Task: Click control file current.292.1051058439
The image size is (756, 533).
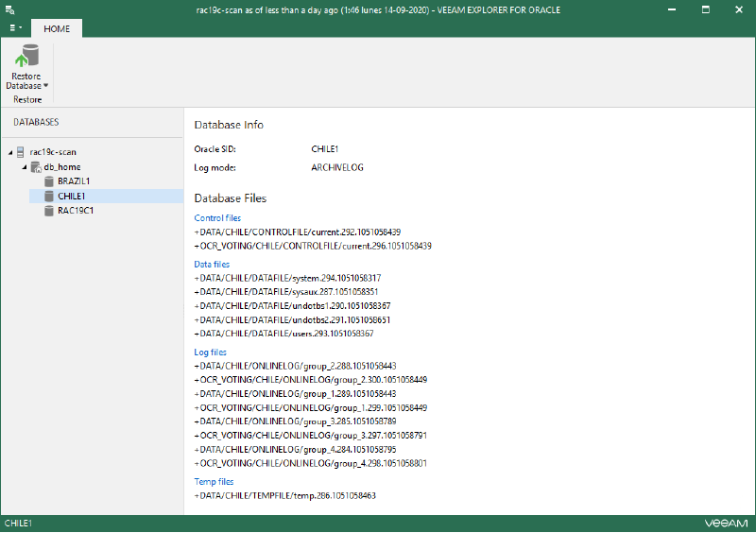Action: point(298,232)
